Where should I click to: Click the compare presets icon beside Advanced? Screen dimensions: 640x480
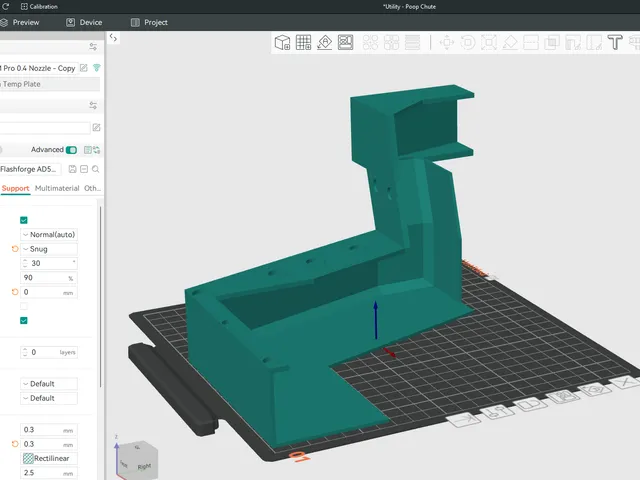(x=87, y=150)
